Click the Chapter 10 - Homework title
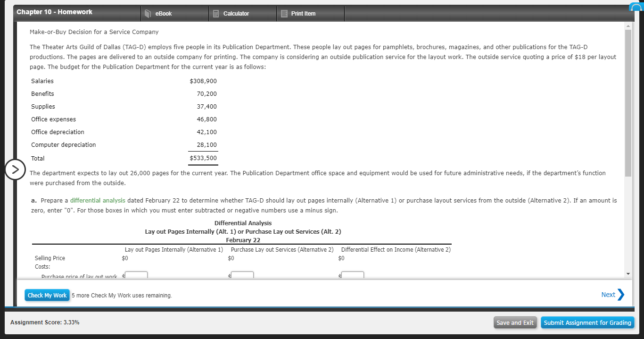 (x=54, y=12)
